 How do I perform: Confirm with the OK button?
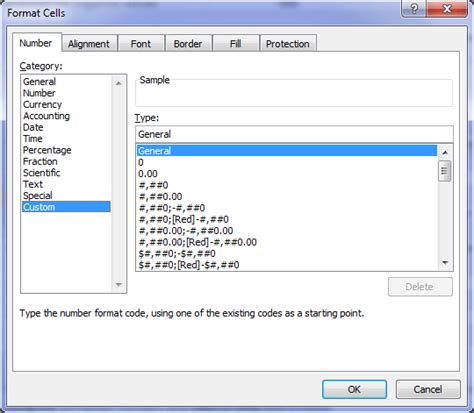tap(354, 389)
